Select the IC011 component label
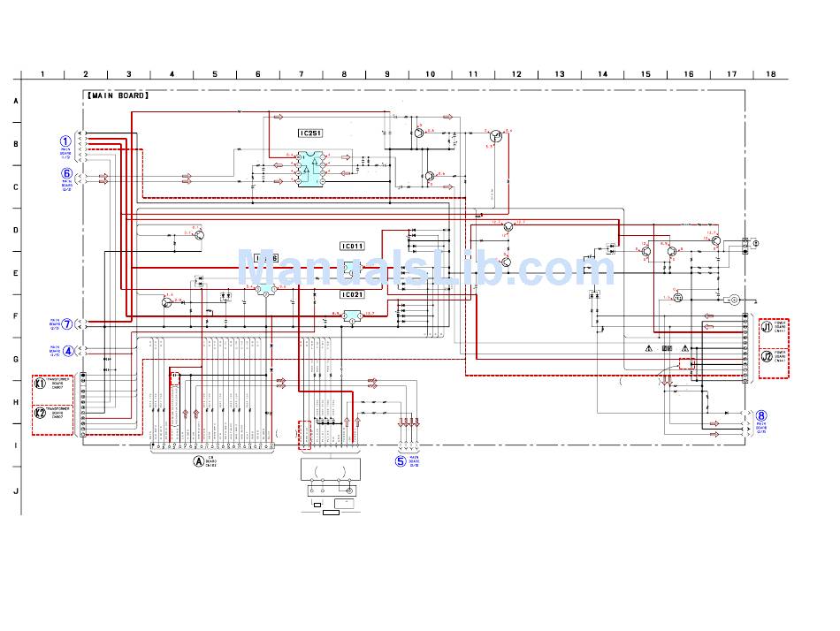This screenshot has height=631, width=840. click(353, 247)
